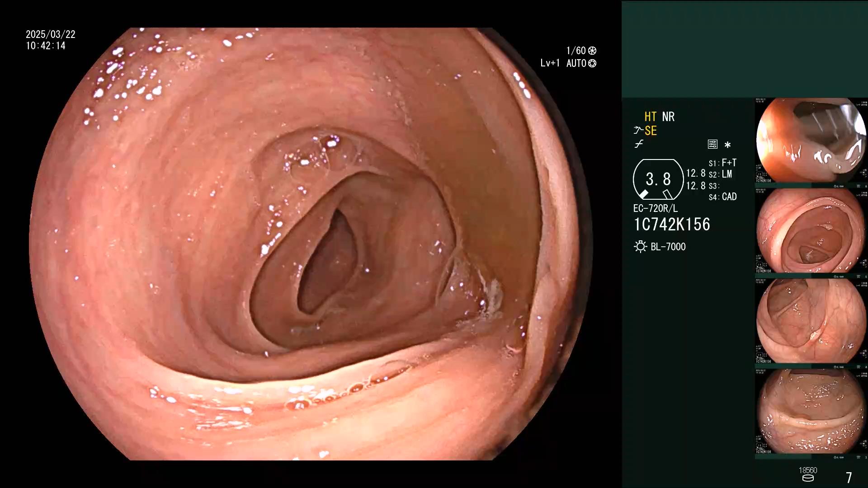Screen dimensions: 868x488
Task: Open the fourth thumbnail at bottom
Action: click(811, 412)
